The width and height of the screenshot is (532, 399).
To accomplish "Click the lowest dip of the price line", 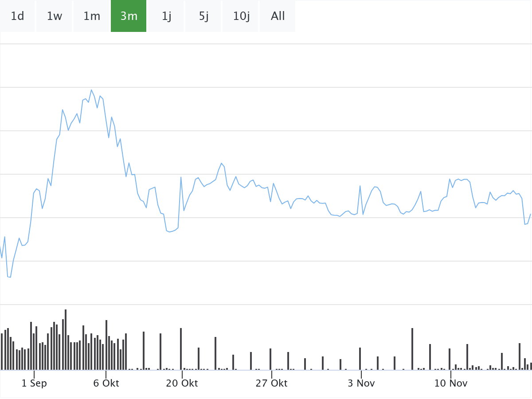I will (10, 277).
